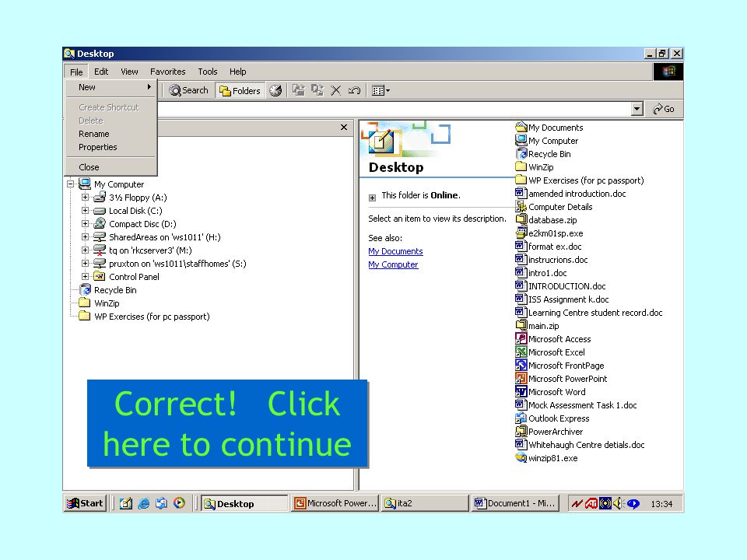Image resolution: width=747 pixels, height=560 pixels.
Task: Expand the Local Disk (C:) node
Action: click(86, 211)
